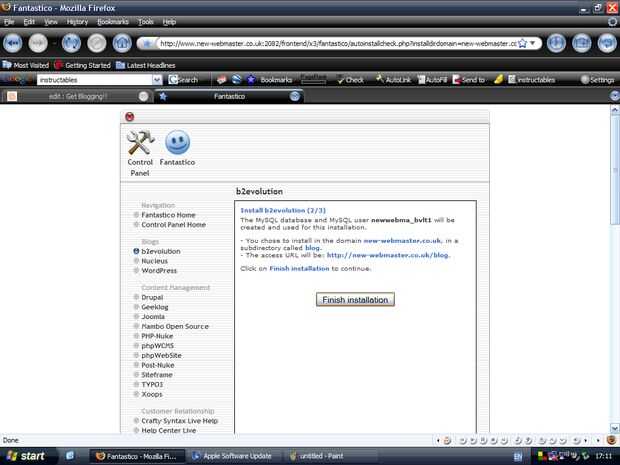The image size is (620, 465).
Task: Go back with the Back navigation button
Action: 12,43
